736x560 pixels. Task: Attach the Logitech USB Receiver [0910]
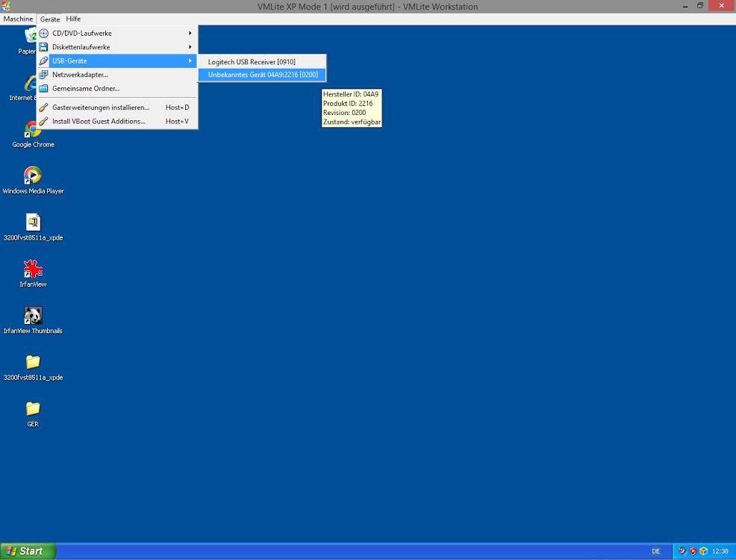[261, 62]
